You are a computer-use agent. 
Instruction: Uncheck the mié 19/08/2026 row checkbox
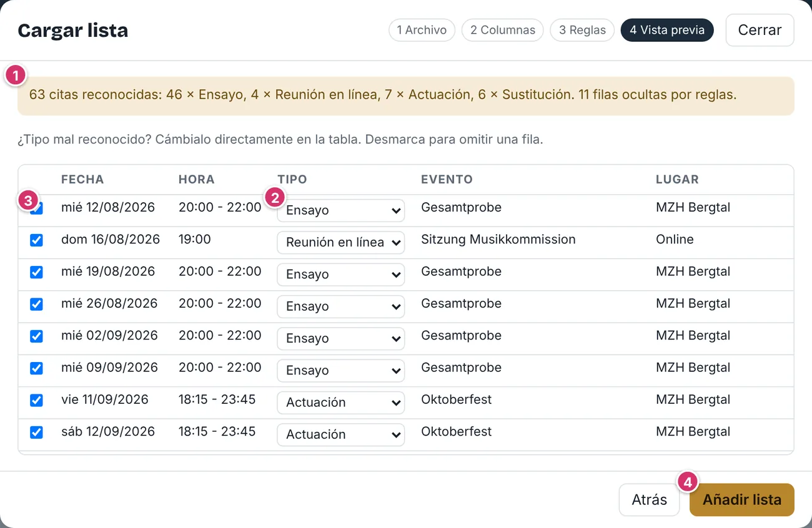click(37, 272)
